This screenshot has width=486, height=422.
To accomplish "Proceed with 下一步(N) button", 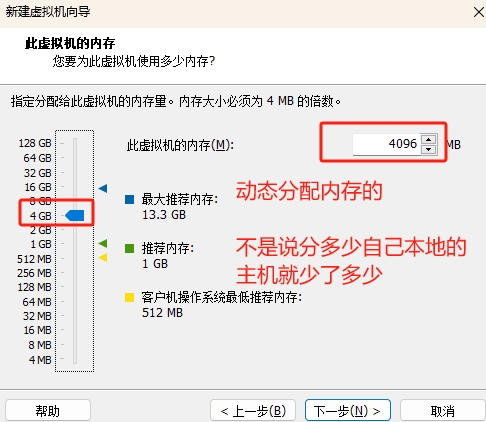I will click(x=348, y=411).
